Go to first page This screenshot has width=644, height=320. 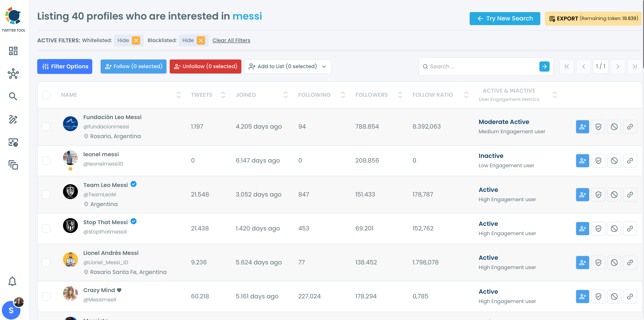[x=567, y=67]
